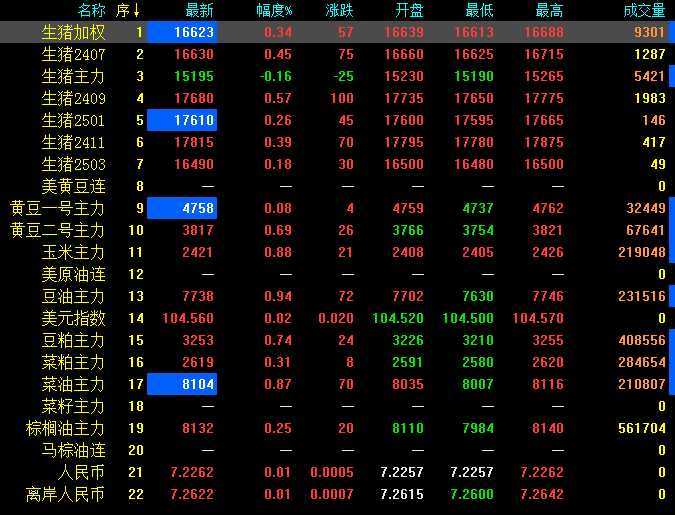Select the 黄豆一号主力 row
Viewport: 675px width, 515px height.
coord(338,208)
